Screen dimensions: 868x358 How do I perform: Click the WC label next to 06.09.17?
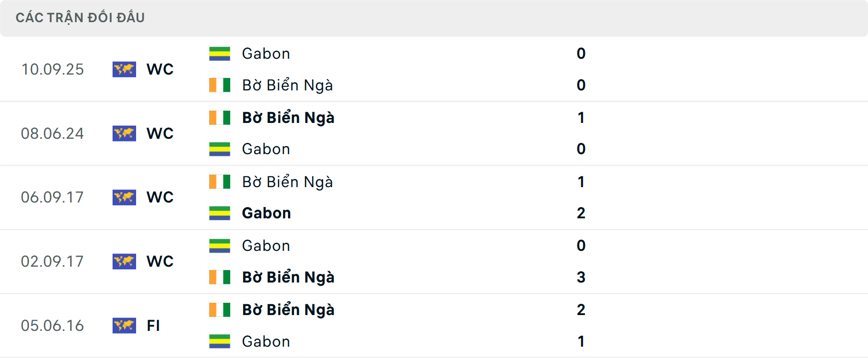(x=160, y=197)
